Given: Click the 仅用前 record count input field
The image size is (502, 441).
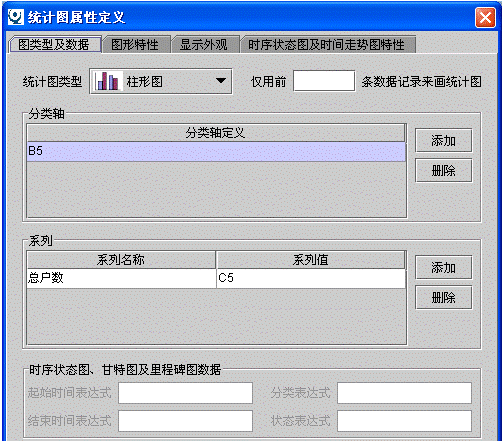Looking at the screenshot, I should (x=324, y=80).
